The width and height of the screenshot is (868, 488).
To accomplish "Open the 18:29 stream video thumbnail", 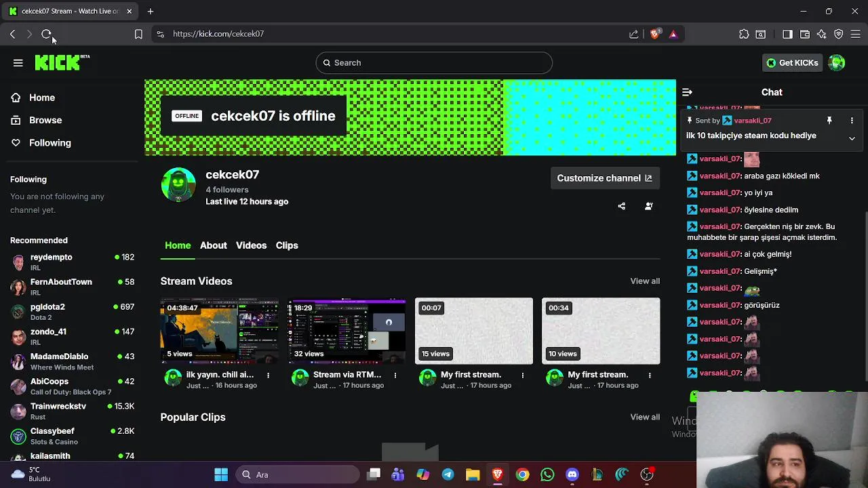I will (347, 331).
